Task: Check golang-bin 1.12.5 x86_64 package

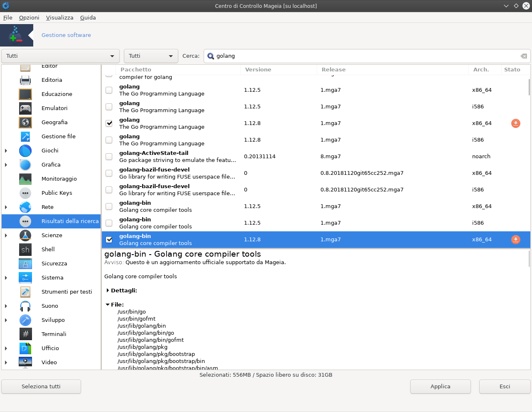Action: (x=109, y=206)
